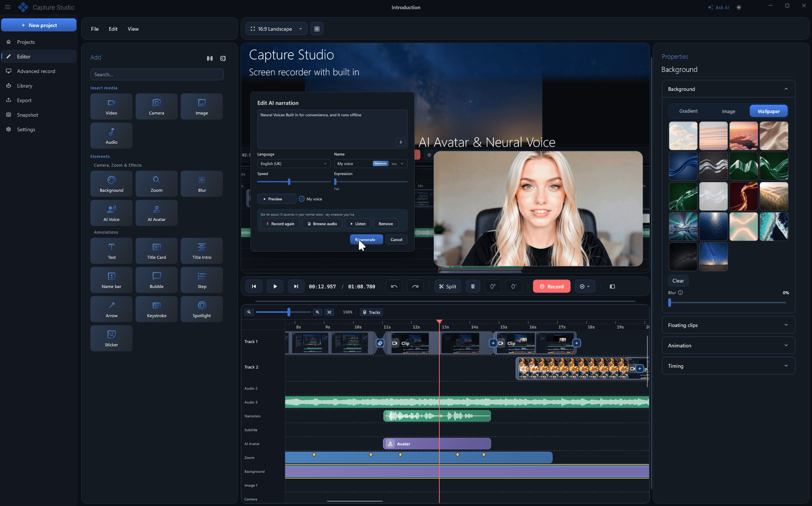The height and width of the screenshot is (506, 812).
Task: Open record options dropdown next to Record
Action: [x=584, y=286]
